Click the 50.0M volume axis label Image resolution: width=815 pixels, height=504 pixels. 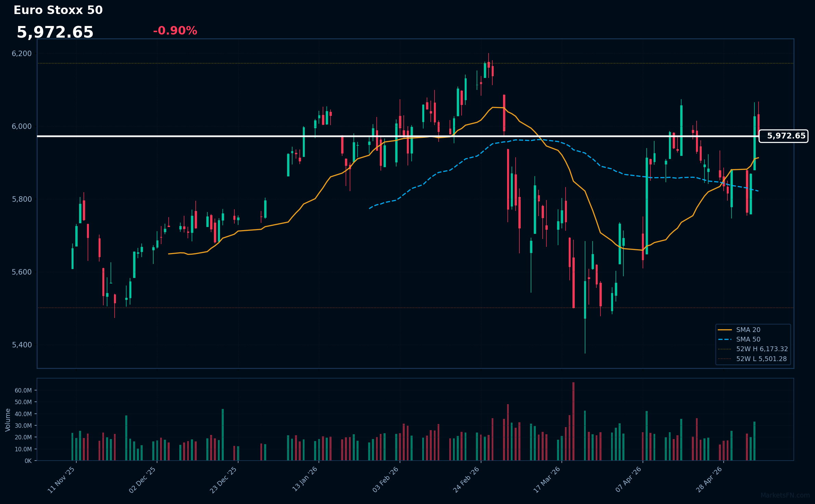tap(23, 402)
